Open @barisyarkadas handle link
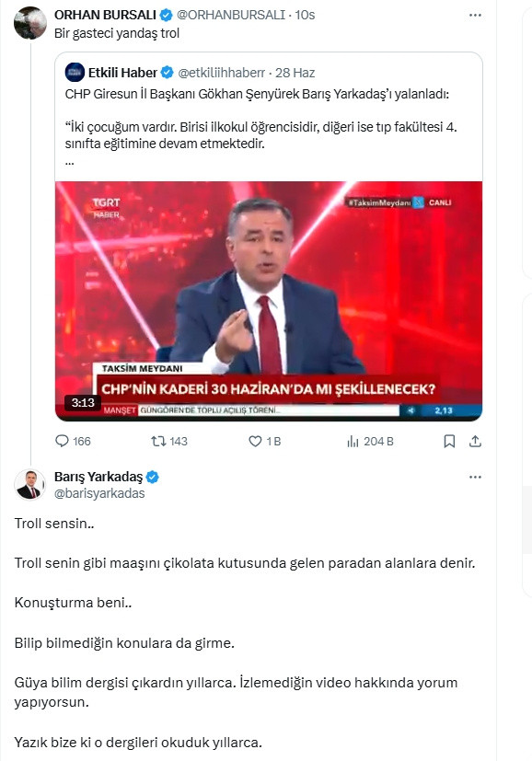This screenshot has height=761, width=532. tap(99, 493)
